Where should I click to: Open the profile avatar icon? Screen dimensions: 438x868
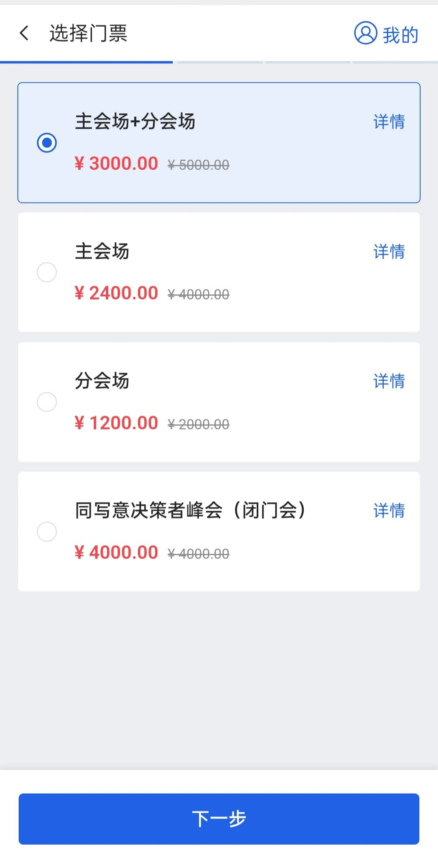(365, 33)
